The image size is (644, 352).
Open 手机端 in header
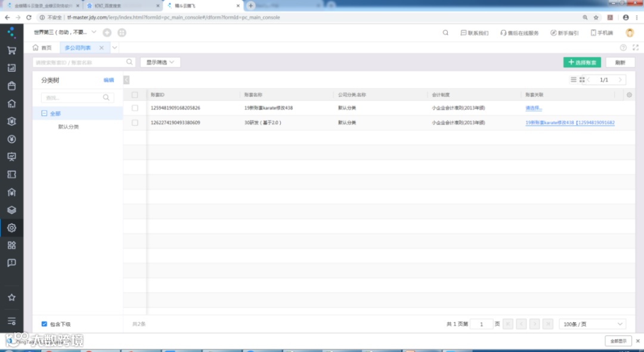coord(602,33)
